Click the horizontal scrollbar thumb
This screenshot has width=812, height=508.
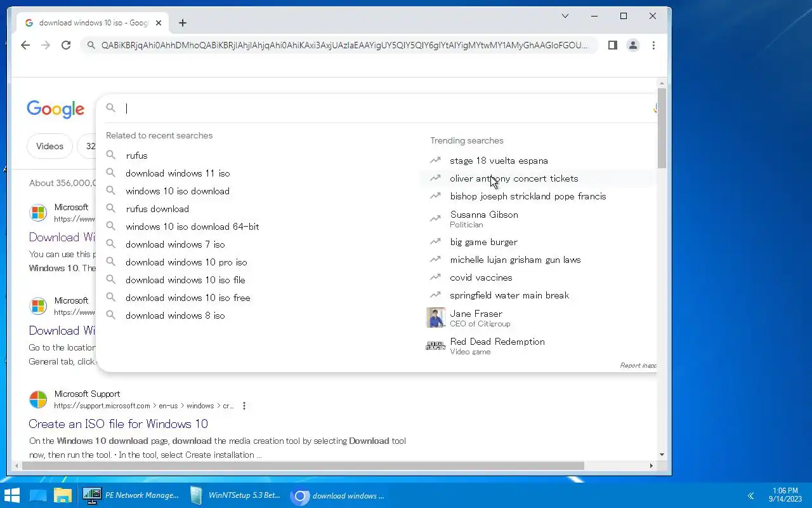click(303, 465)
